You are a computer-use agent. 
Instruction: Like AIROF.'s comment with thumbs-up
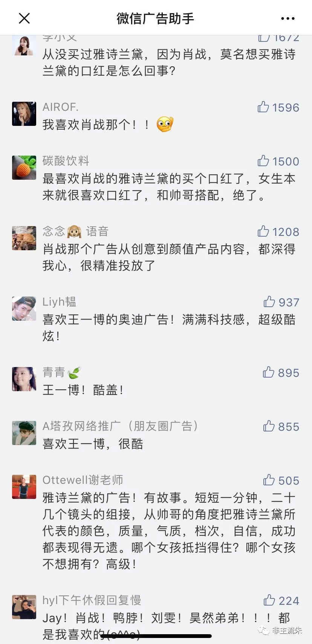click(x=263, y=107)
